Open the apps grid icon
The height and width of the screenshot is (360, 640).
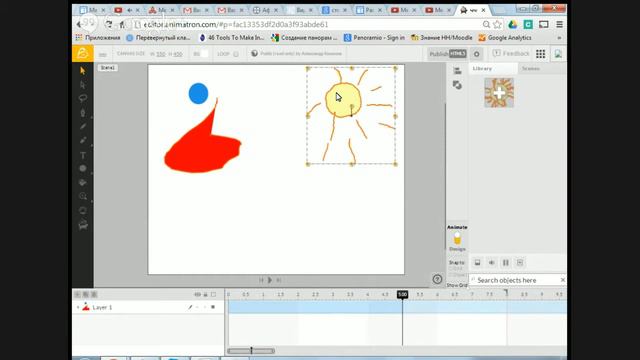tap(540, 54)
